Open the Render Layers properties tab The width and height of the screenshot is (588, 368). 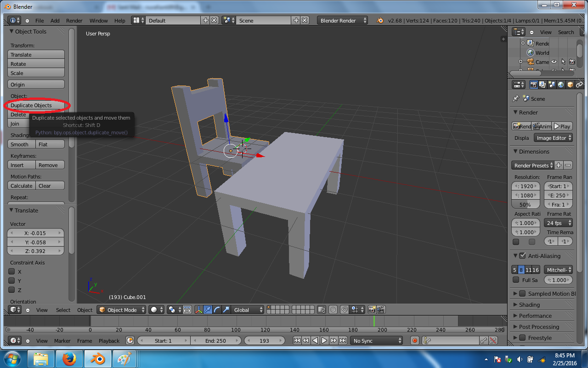click(x=543, y=85)
